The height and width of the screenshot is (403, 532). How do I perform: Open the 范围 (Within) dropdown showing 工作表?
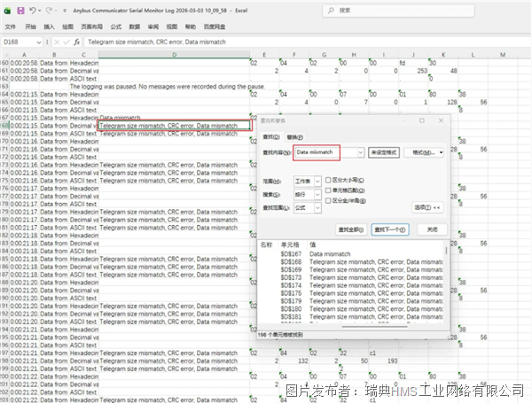click(308, 182)
